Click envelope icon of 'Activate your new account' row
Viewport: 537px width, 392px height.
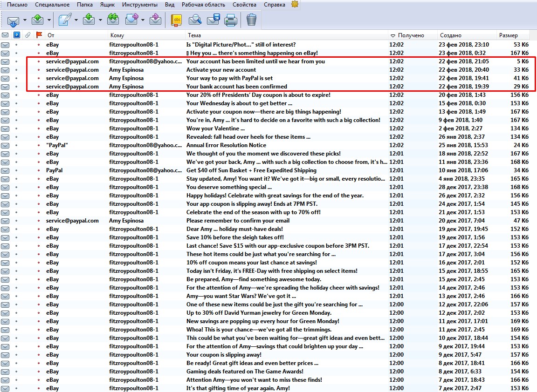(5, 70)
